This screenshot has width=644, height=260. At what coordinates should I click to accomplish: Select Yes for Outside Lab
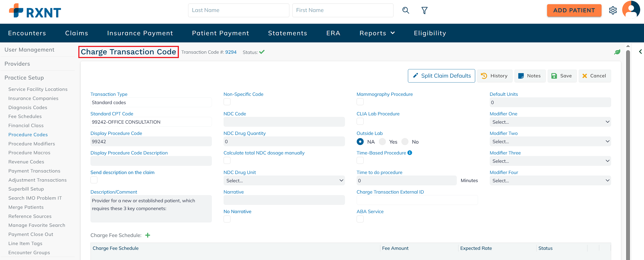coord(383,142)
